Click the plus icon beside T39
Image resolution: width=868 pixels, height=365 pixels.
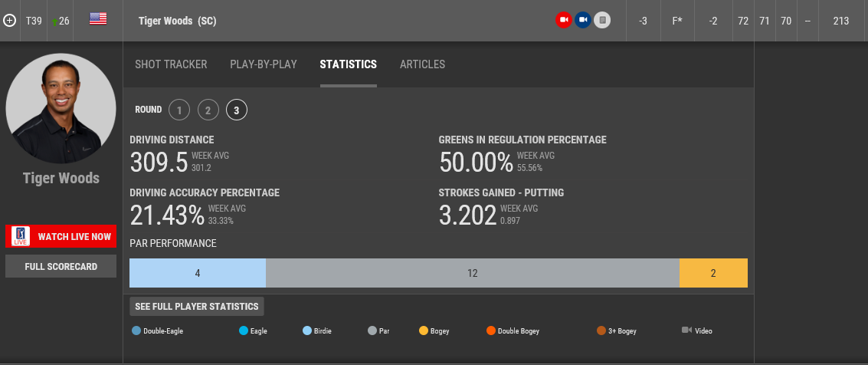pos(9,21)
